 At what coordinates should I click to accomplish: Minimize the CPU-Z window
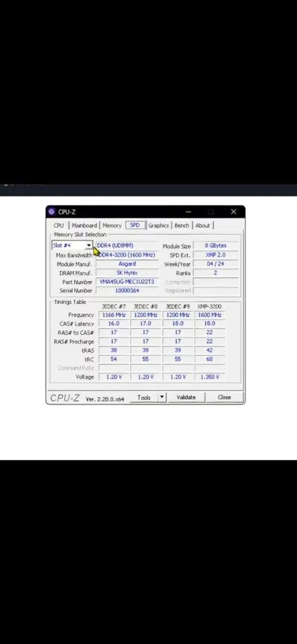tap(188, 212)
